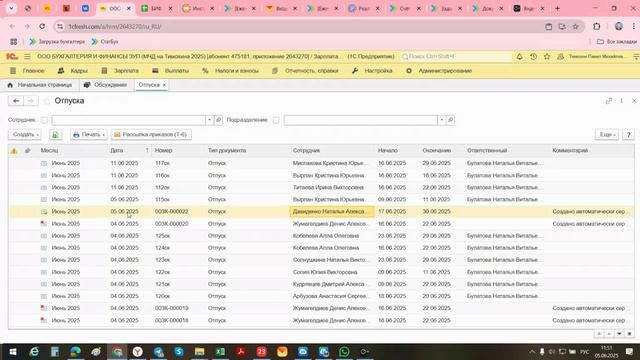Open the link icon in Отпуска header
640x360 pixels.
(x=609, y=101)
